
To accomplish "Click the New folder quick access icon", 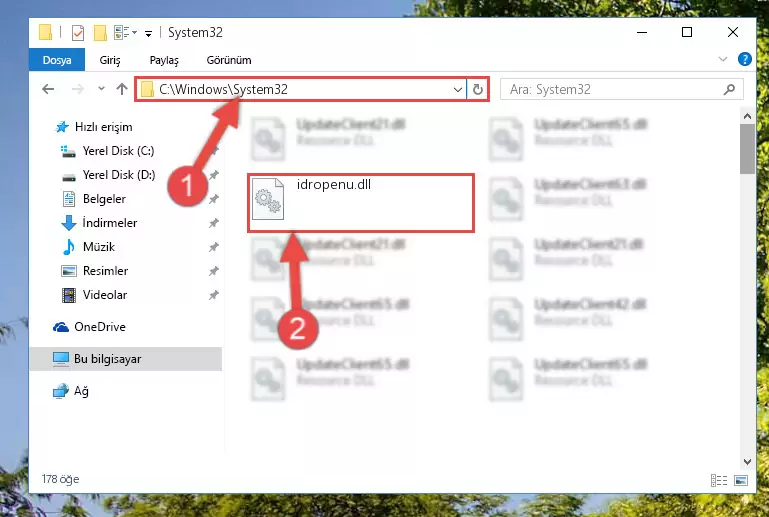I will point(100,32).
